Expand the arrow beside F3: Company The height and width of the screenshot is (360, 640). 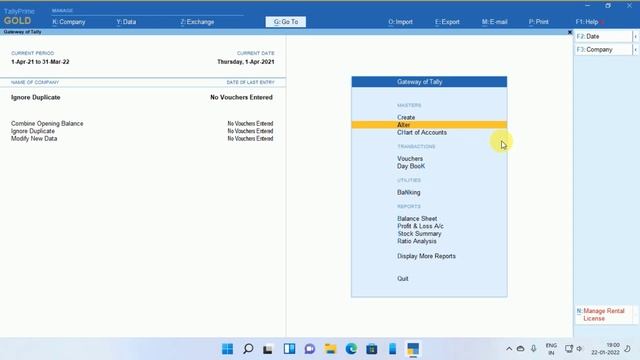click(x=636, y=50)
